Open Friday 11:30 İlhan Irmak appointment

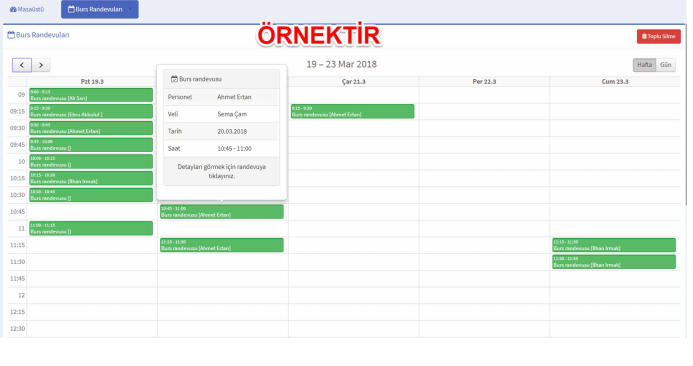614,262
